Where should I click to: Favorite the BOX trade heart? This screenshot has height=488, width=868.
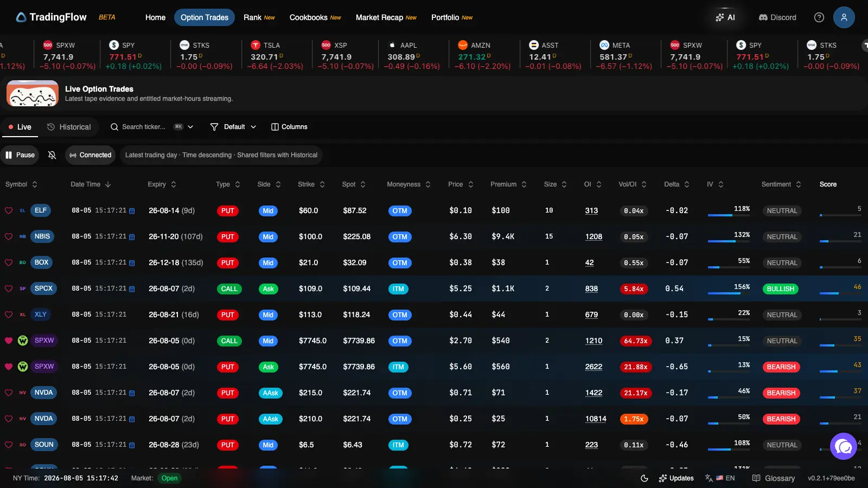(9, 262)
